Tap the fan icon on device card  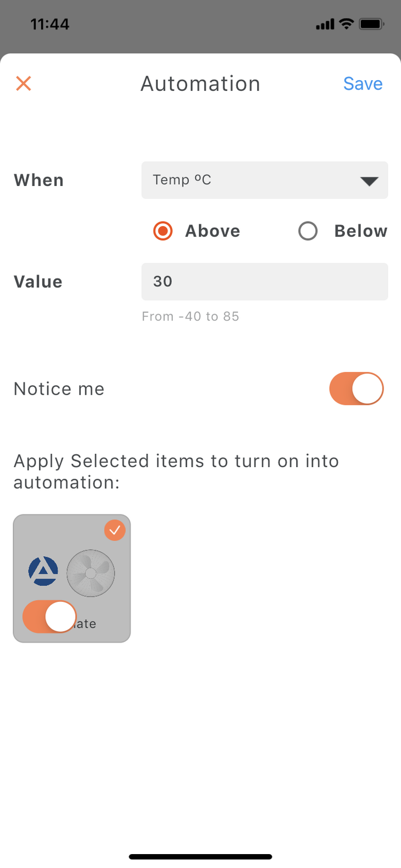(91, 573)
